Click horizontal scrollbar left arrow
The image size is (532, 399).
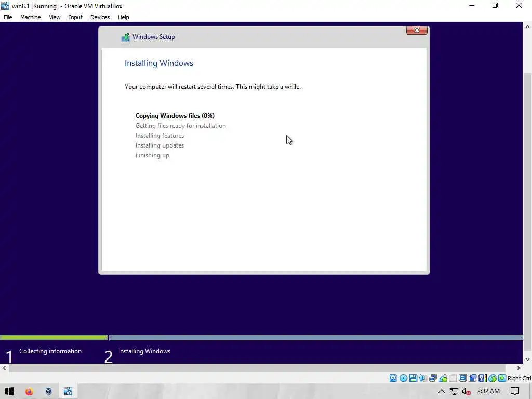coord(4,368)
